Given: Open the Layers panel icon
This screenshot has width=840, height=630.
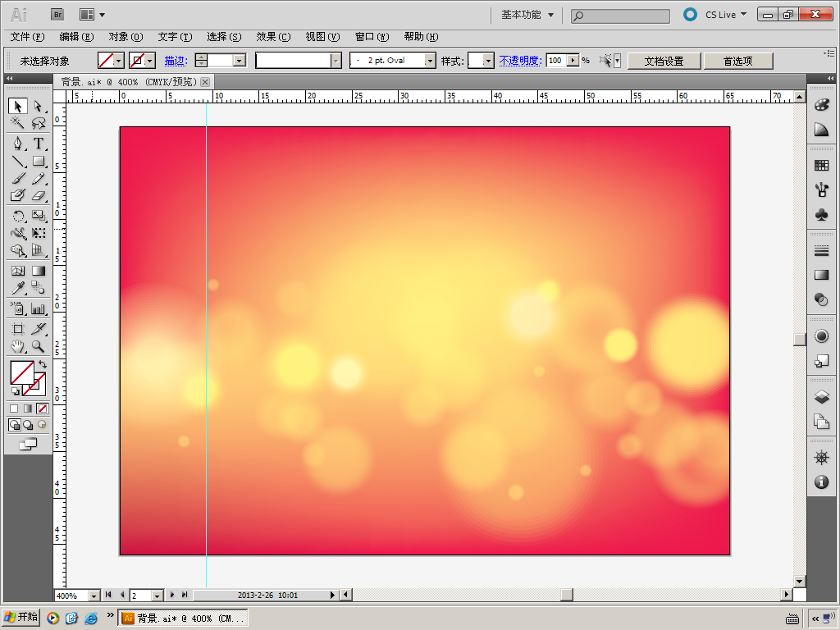Looking at the screenshot, I should (x=821, y=397).
